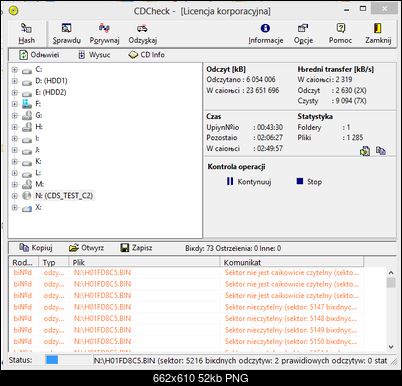Click the Pliki count 1 285

355,137
